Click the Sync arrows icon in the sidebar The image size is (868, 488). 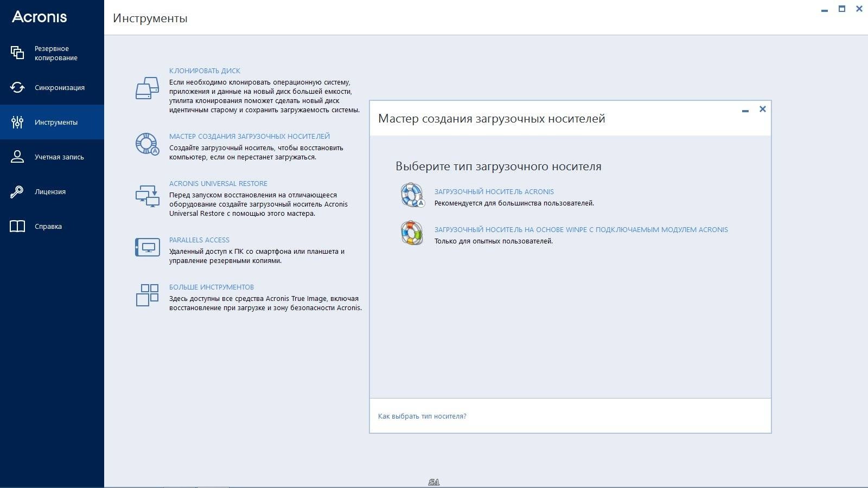pos(17,87)
